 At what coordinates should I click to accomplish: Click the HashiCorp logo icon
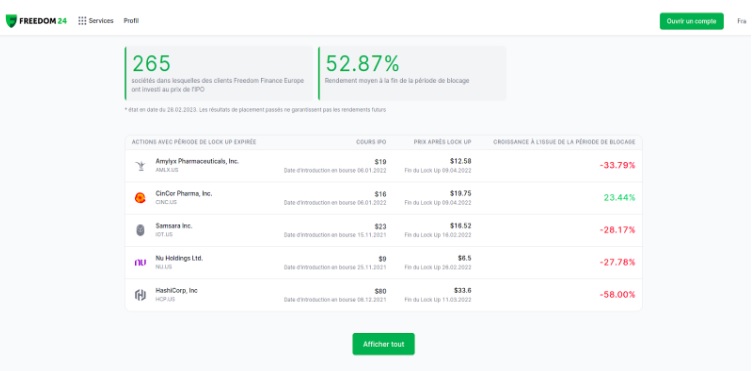pyautogui.click(x=140, y=295)
